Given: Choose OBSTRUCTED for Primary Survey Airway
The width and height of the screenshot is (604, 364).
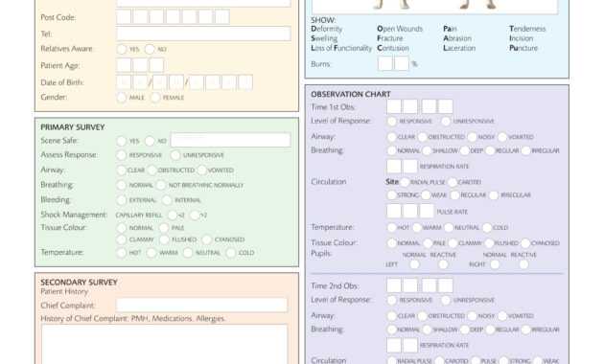Looking at the screenshot, I should 151,171.
